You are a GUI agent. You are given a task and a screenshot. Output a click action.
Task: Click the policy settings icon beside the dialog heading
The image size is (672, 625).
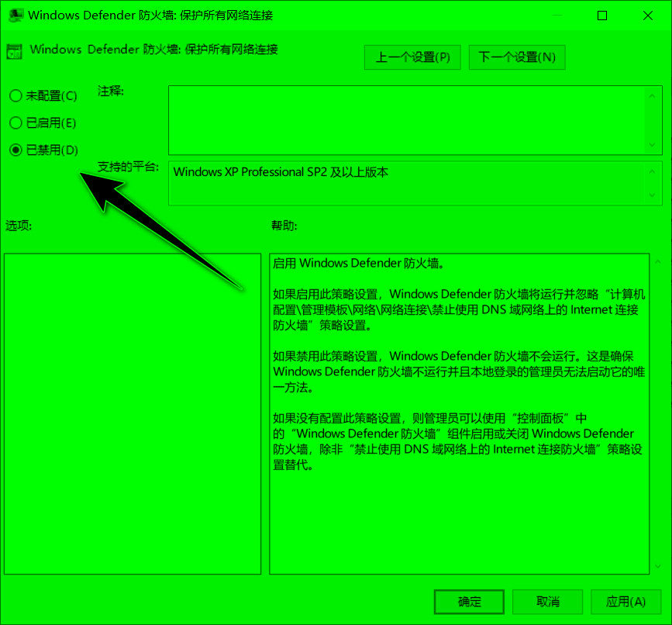[13, 50]
